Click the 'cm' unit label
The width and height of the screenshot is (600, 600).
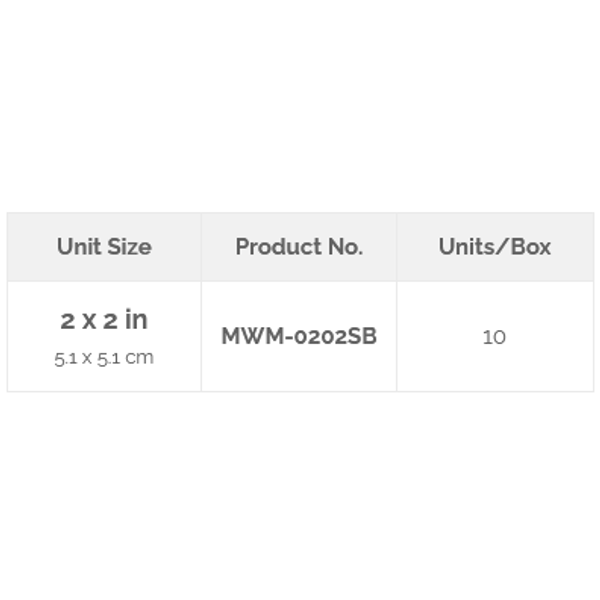[x=140, y=358]
